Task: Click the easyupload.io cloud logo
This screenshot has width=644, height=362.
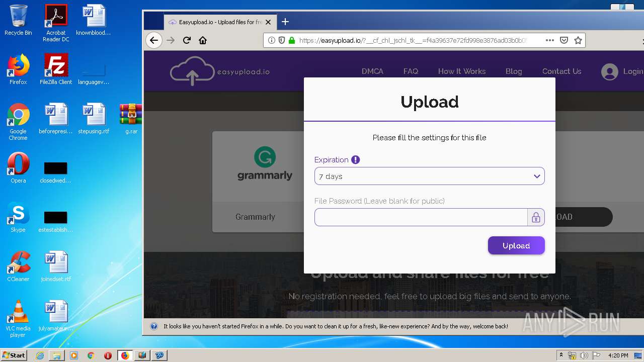Action: click(x=220, y=71)
